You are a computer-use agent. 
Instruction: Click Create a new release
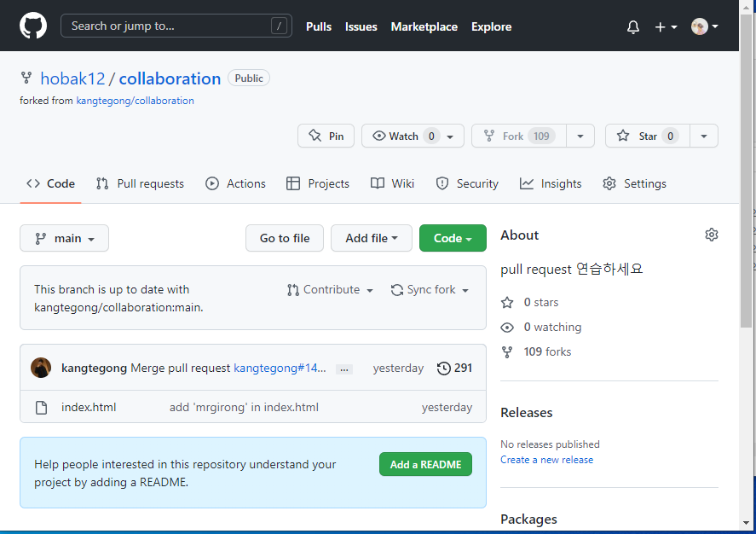click(546, 460)
